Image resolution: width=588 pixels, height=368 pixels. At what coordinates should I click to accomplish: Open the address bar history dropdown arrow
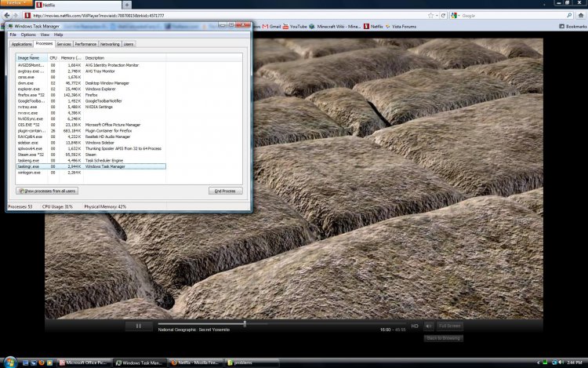pyautogui.click(x=437, y=16)
